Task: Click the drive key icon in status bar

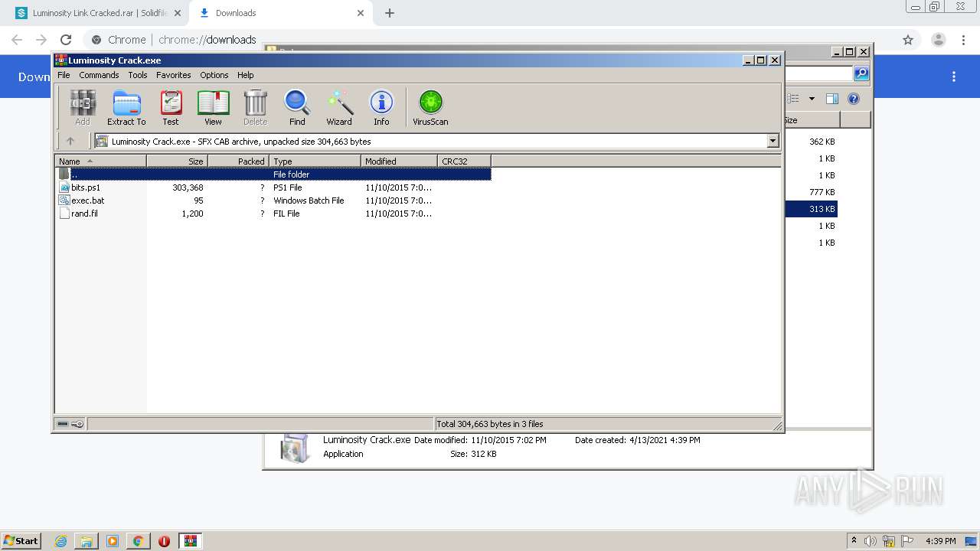Action: click(70, 424)
